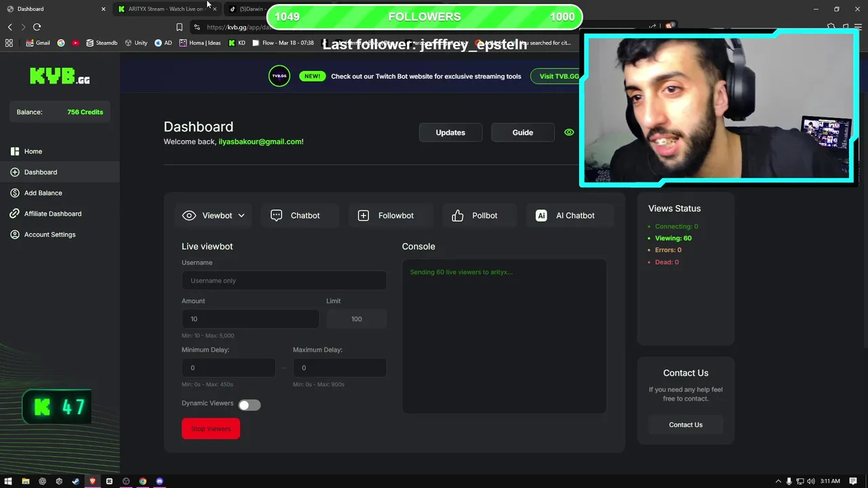This screenshot has width=868, height=488.
Task: Switch to the Pollbot tab
Action: pyautogui.click(x=479, y=216)
